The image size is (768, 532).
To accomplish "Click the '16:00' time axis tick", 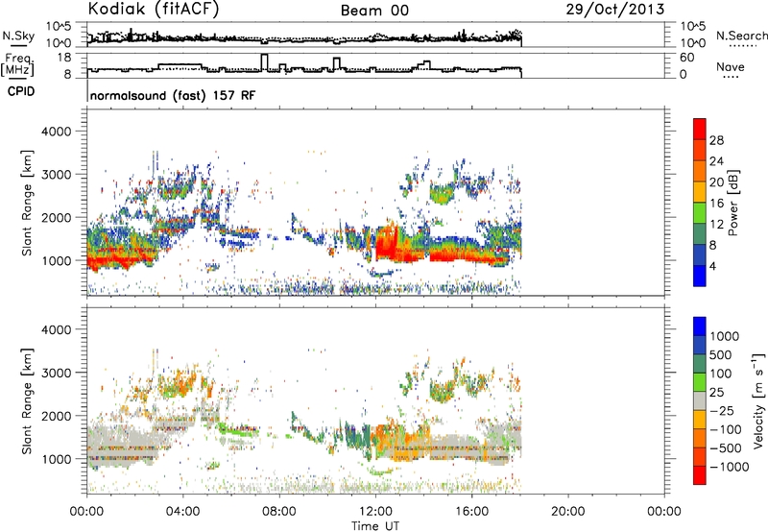I will (471, 512).
